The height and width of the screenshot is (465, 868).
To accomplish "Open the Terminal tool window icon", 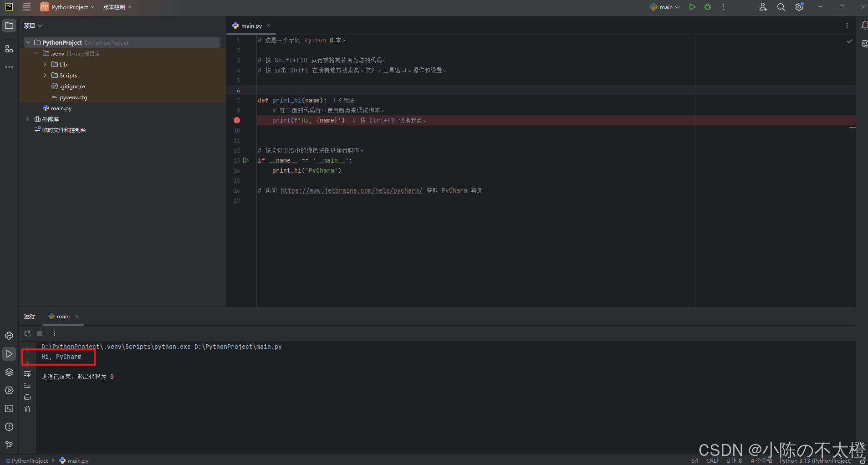I will [9, 409].
